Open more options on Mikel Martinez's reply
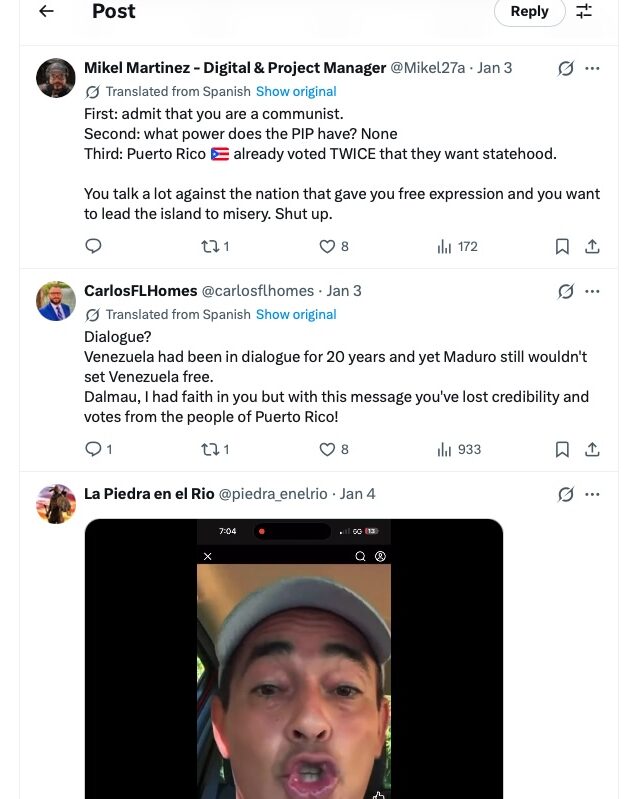The width and height of the screenshot is (631, 799). coord(592,68)
